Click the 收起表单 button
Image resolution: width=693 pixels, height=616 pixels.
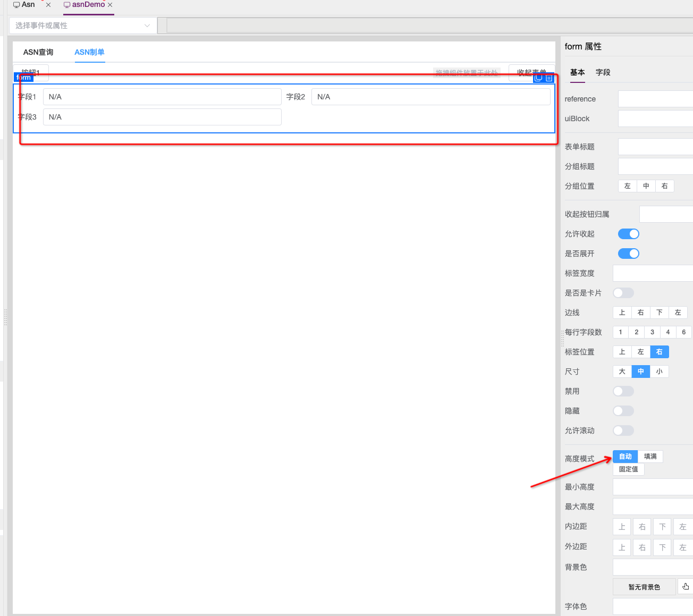[531, 72]
